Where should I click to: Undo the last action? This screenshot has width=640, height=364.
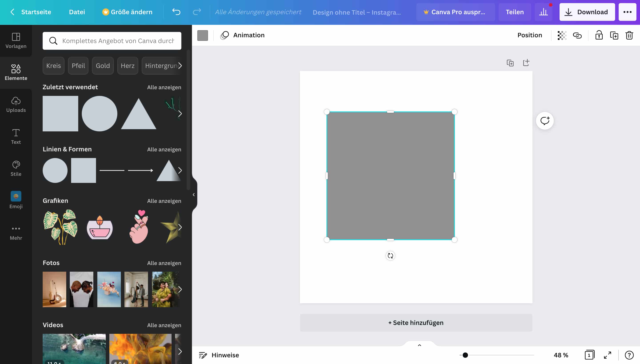[x=176, y=12]
